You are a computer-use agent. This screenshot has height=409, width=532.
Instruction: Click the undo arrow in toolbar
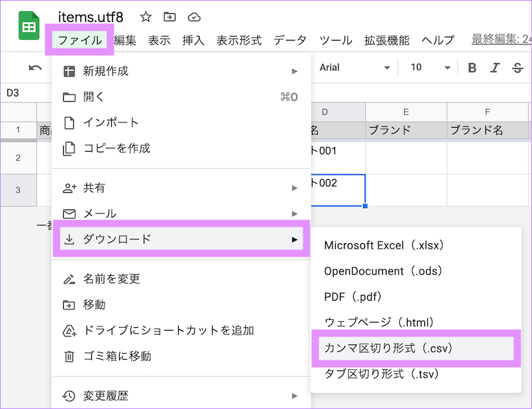[35, 68]
